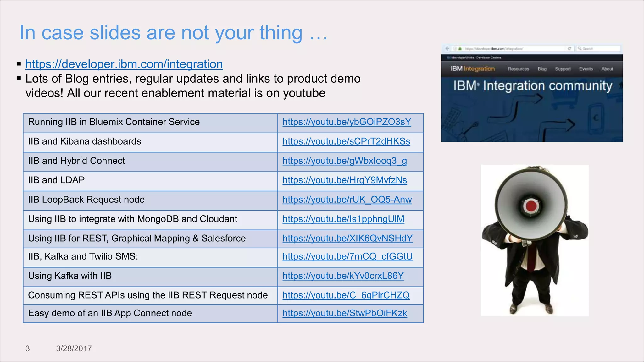Open the IIB and Hybrid Connect video link
The width and height of the screenshot is (644, 362).
coord(345,161)
